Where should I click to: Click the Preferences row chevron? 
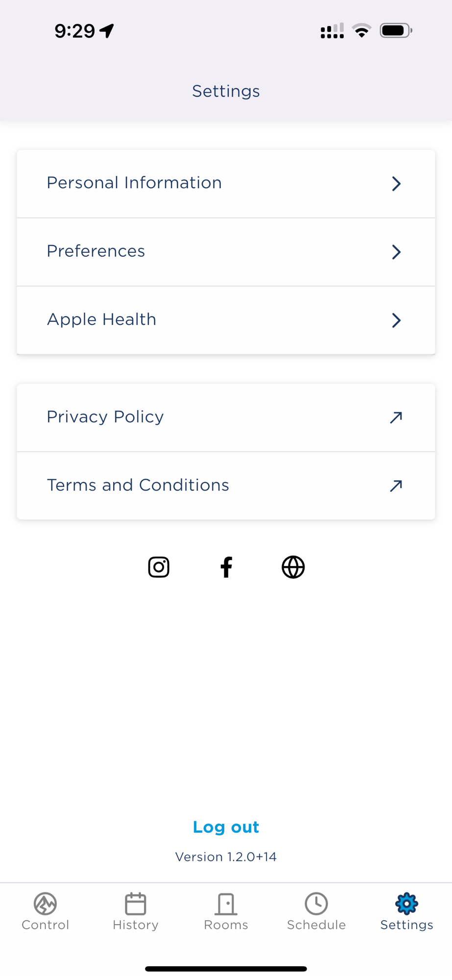(x=396, y=252)
